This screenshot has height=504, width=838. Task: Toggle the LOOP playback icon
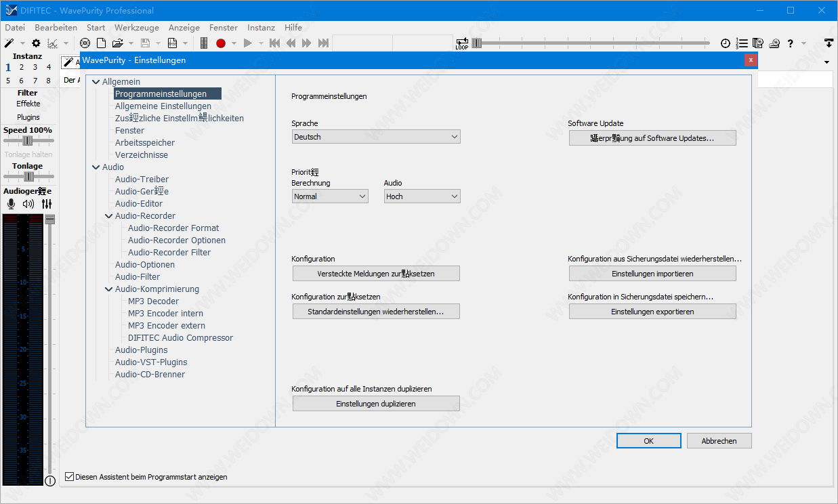coord(462,43)
